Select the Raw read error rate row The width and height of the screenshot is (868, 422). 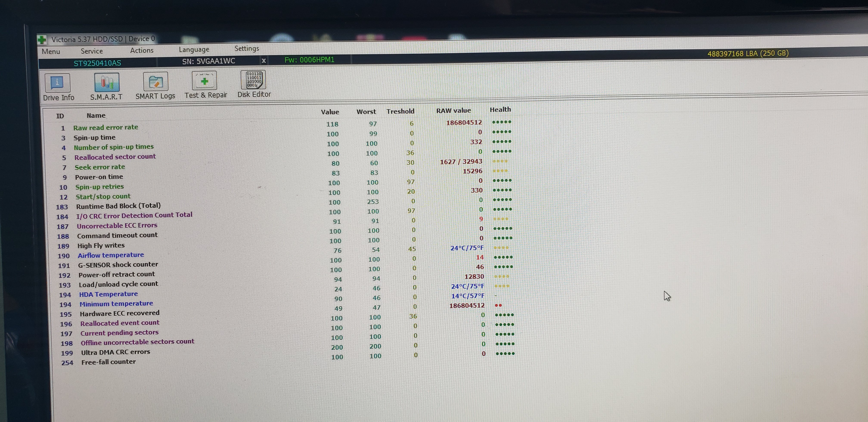[x=286, y=125]
